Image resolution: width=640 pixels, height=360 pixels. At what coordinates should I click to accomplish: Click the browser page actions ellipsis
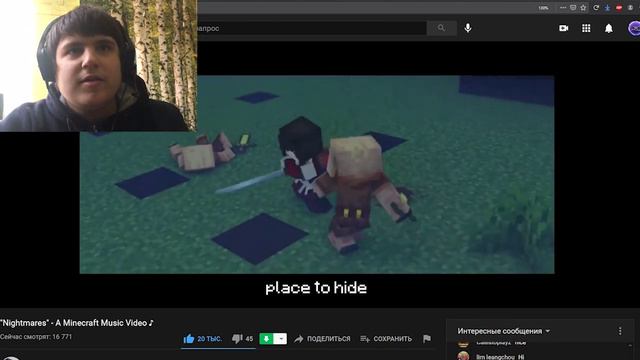click(563, 8)
